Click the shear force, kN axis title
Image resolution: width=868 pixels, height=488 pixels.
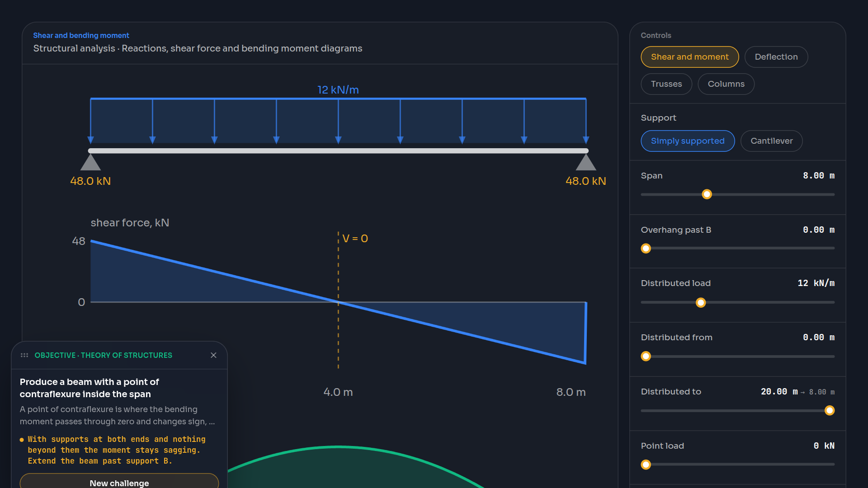coord(130,223)
